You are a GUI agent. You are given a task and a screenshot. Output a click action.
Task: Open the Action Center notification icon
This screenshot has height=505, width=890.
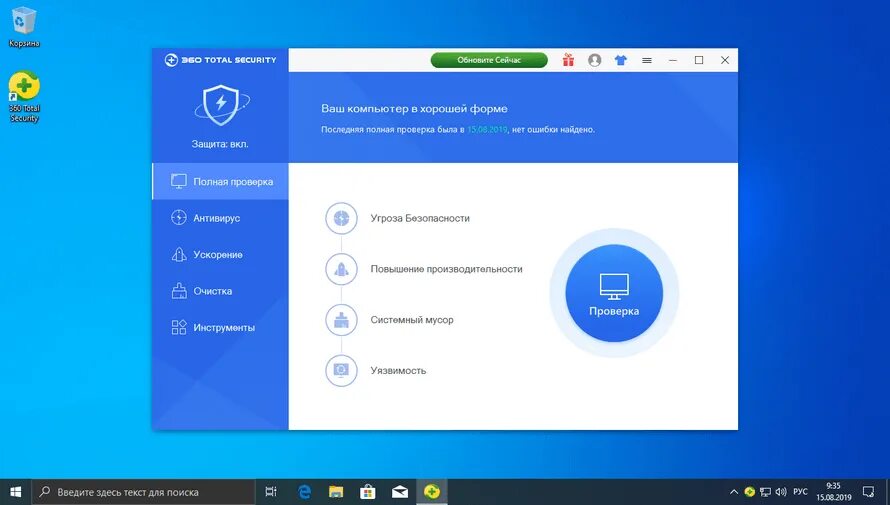[868, 492]
